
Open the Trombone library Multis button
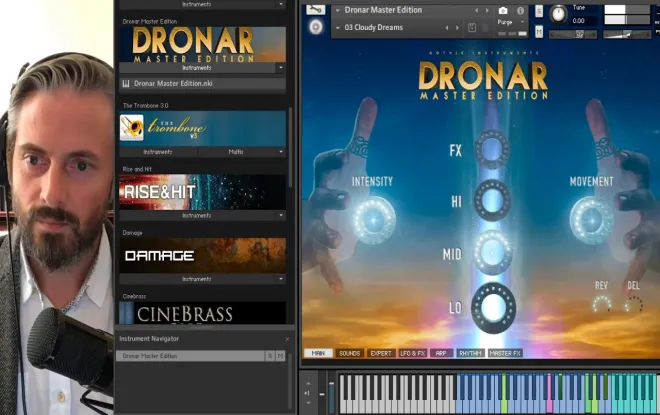pos(236,152)
